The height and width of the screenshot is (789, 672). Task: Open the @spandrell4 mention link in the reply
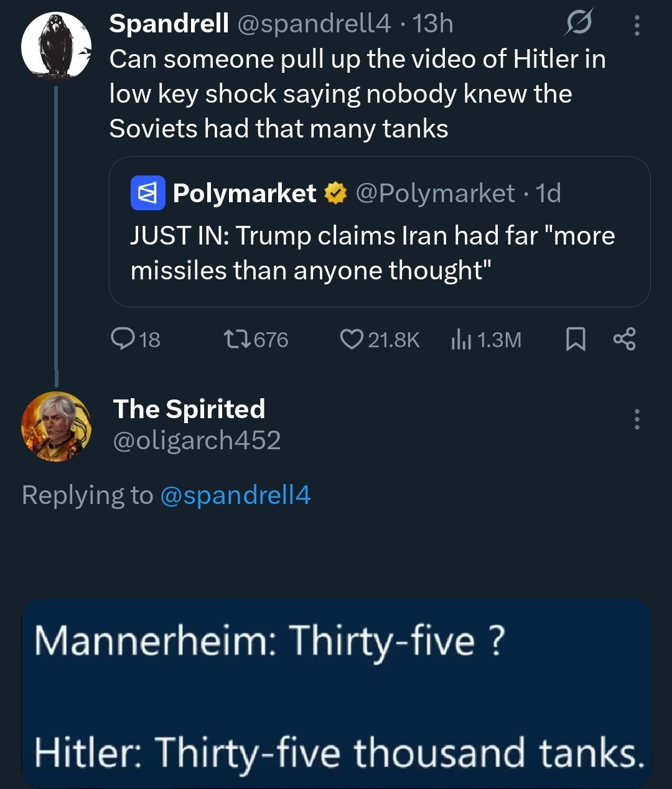pyautogui.click(x=235, y=495)
